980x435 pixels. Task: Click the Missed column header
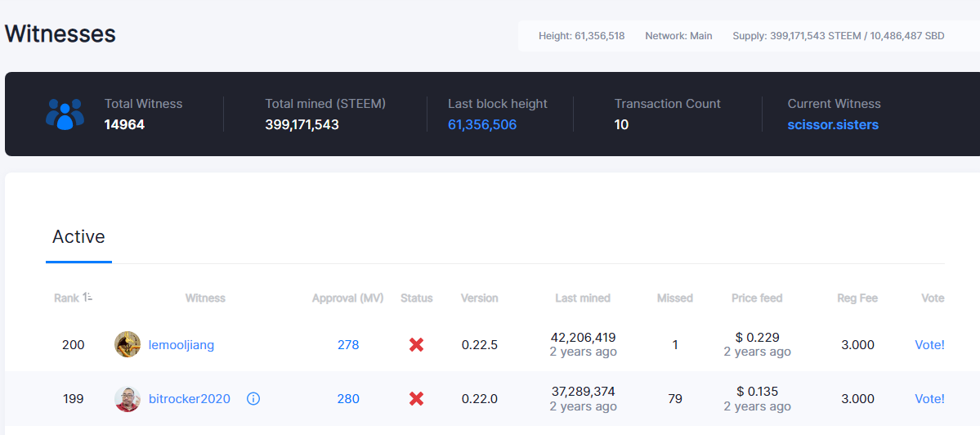(x=675, y=298)
